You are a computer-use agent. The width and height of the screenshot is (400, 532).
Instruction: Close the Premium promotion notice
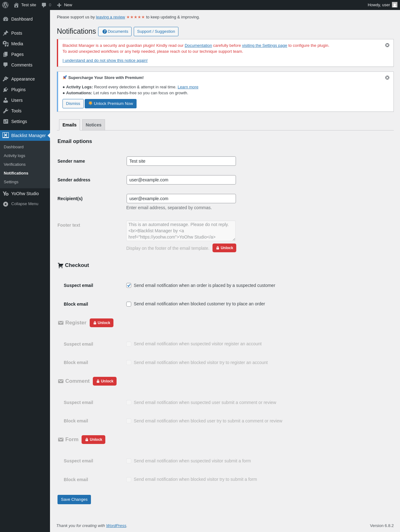click(387, 78)
